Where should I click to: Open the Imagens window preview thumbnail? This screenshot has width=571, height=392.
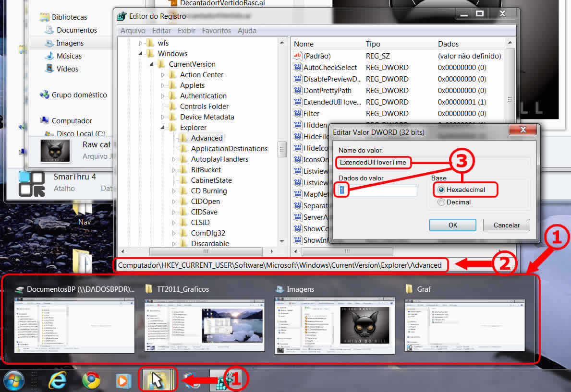pos(334,326)
